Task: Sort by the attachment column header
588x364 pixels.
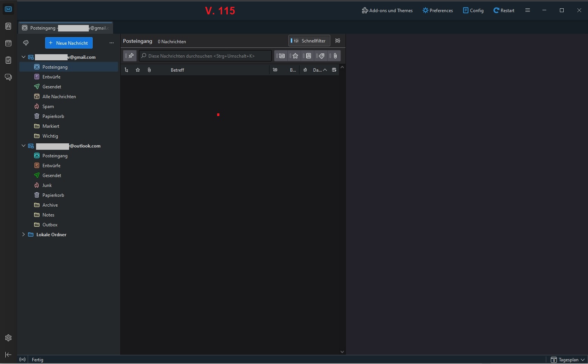Action: [x=149, y=70]
